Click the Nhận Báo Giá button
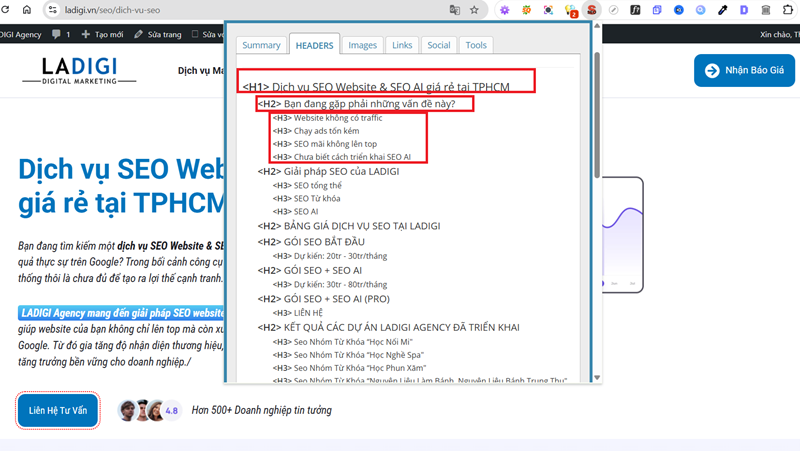Viewport: 800px width, 451px height. (x=744, y=70)
